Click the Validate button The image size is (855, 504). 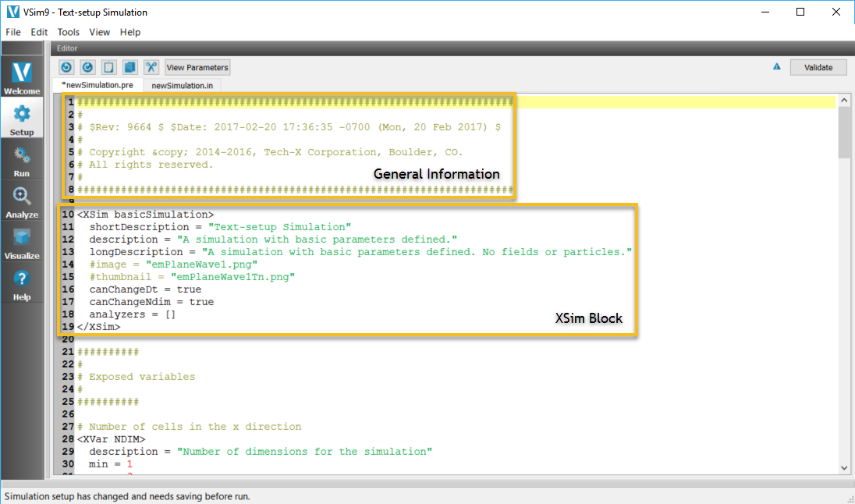(x=818, y=67)
